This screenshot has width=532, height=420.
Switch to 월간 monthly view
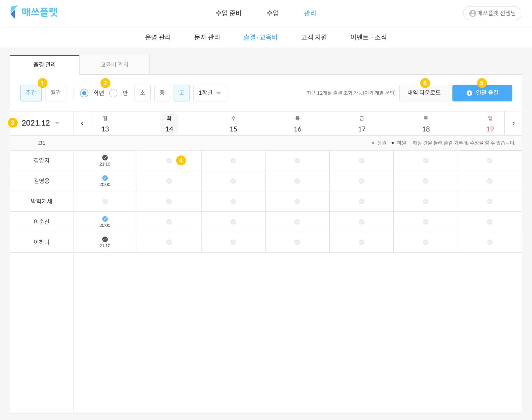coord(56,93)
